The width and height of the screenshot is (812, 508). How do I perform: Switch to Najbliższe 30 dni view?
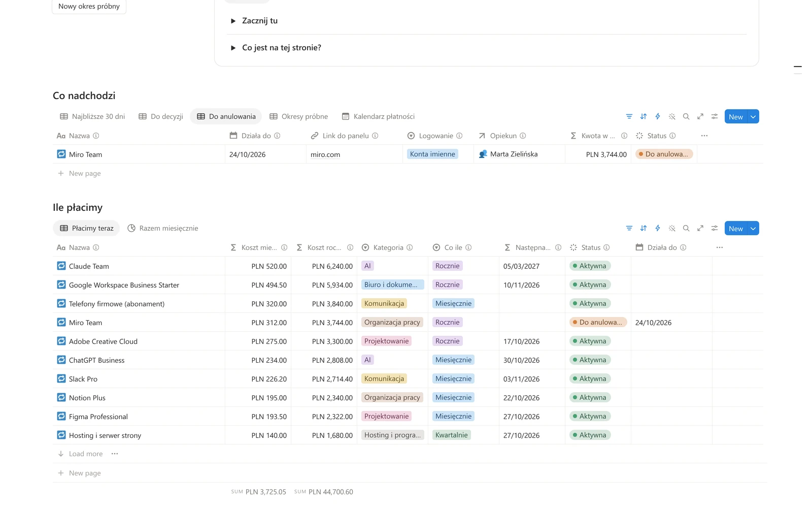point(92,116)
